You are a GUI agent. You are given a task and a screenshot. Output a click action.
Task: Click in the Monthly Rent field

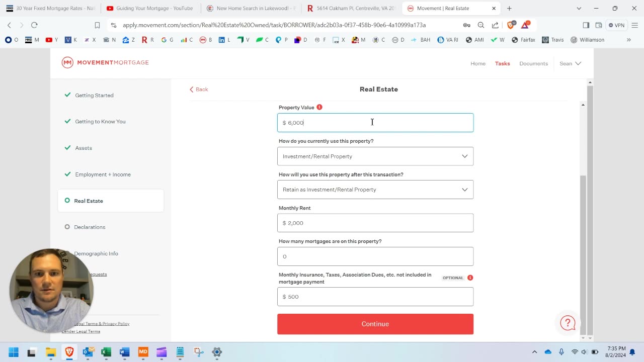375,223
